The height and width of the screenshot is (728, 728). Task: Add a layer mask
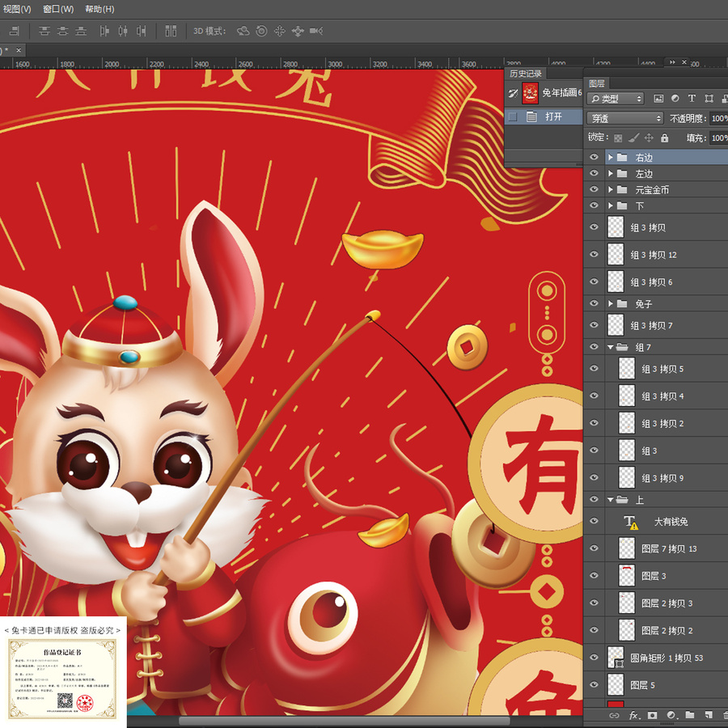652,715
